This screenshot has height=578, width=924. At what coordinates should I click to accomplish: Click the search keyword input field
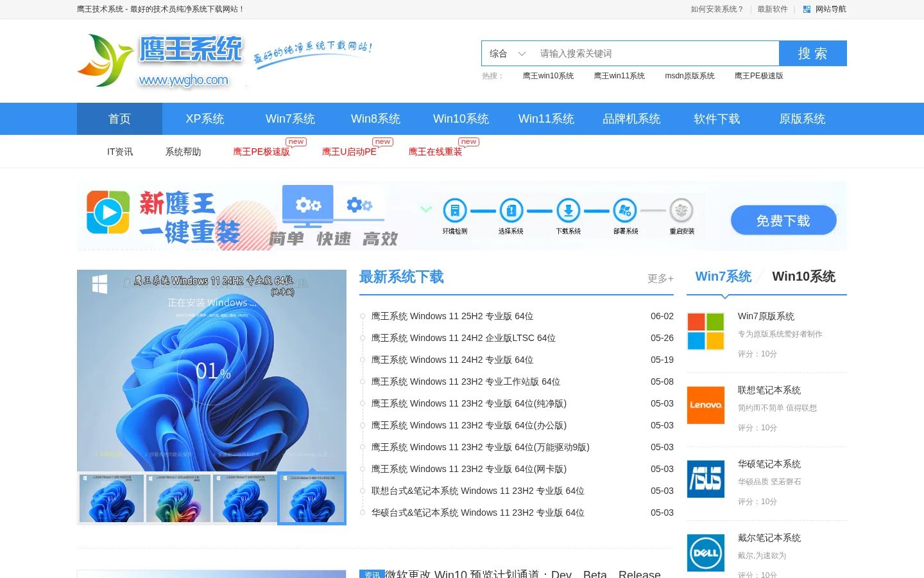point(656,53)
